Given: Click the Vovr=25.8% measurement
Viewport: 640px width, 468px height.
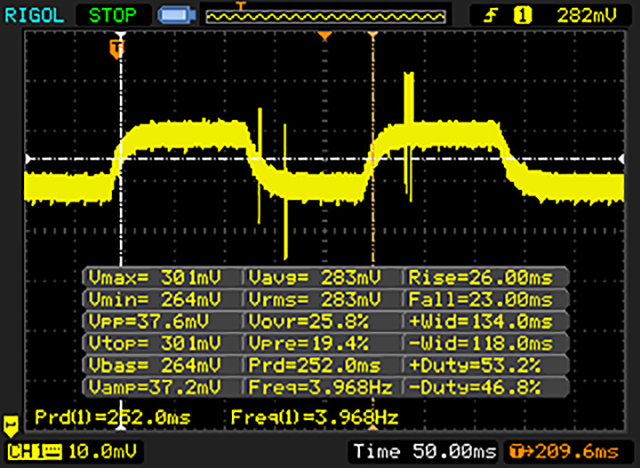Looking at the screenshot, I should pos(309,322).
